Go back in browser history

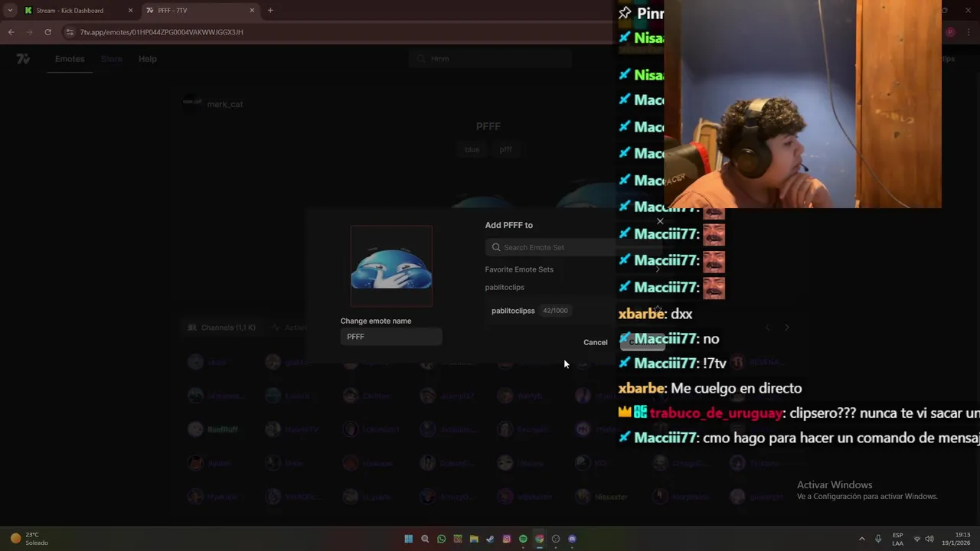[x=11, y=32]
